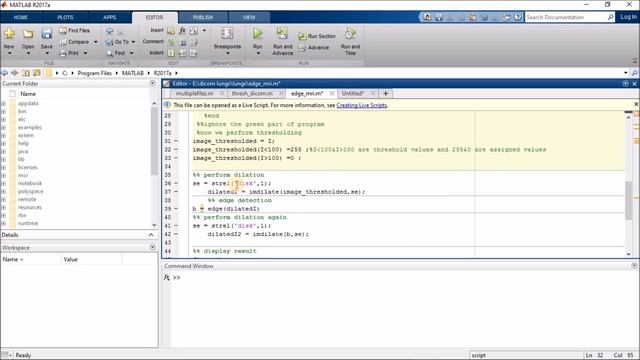
Task: Dismiss the Live Script info banner
Action: point(636,104)
